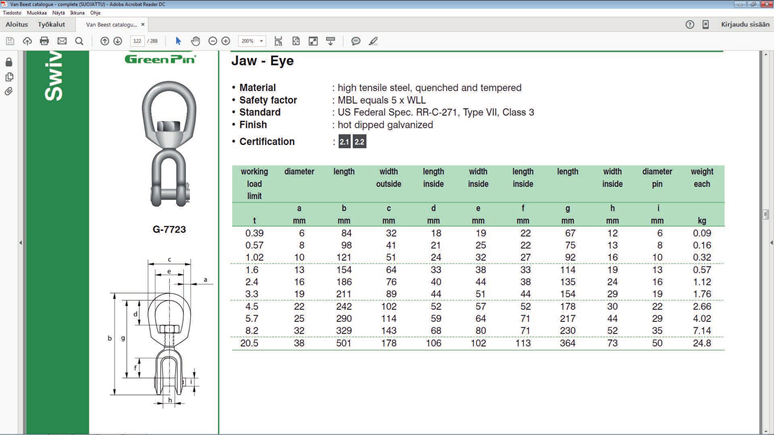Choose the arrow selection tool
Screen dimensions: 774x435
pyautogui.click(x=178, y=41)
